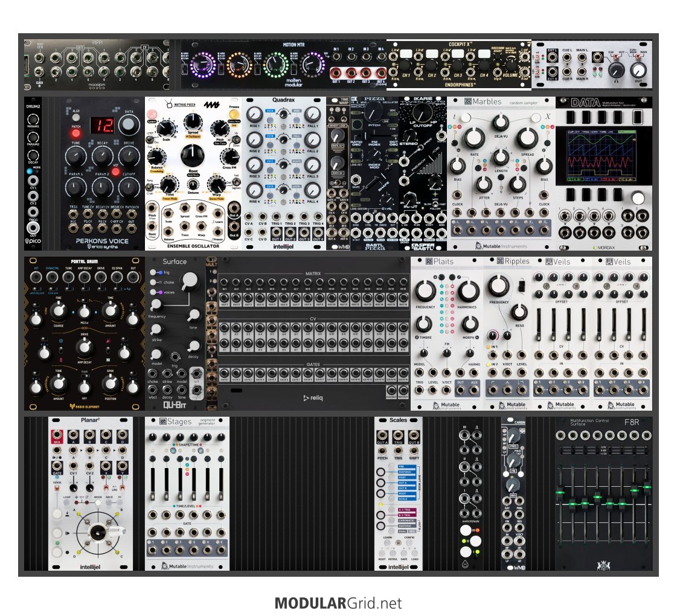Click the Casper x Bastl logo on Ikarie
Screen dimensions: 677x616
coord(423,246)
